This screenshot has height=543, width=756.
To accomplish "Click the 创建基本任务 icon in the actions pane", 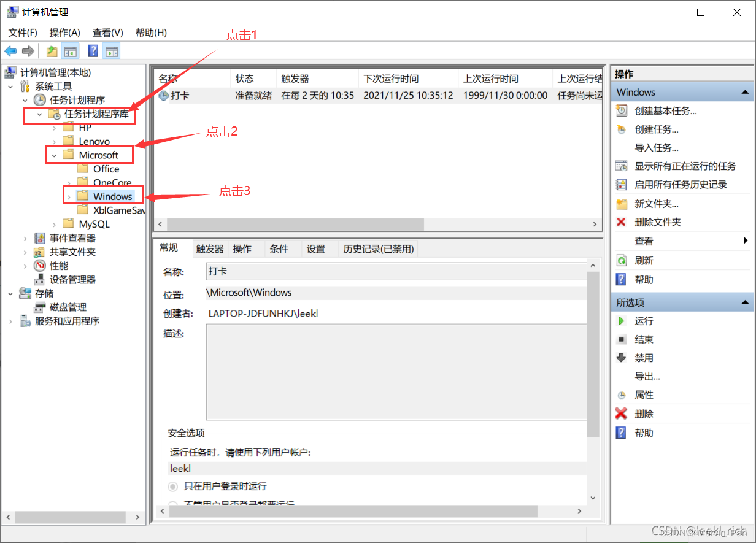I will point(622,110).
